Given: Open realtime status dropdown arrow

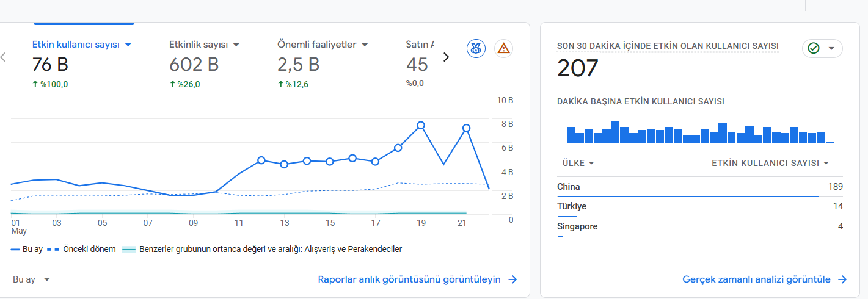Looking at the screenshot, I should pos(831,48).
